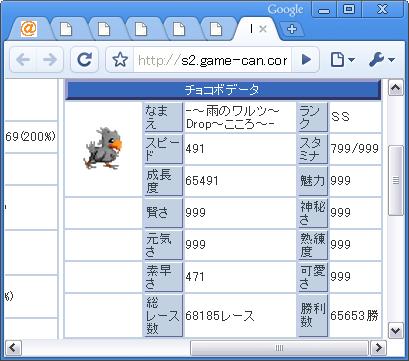
Task: Reload the current page
Action: (84, 60)
